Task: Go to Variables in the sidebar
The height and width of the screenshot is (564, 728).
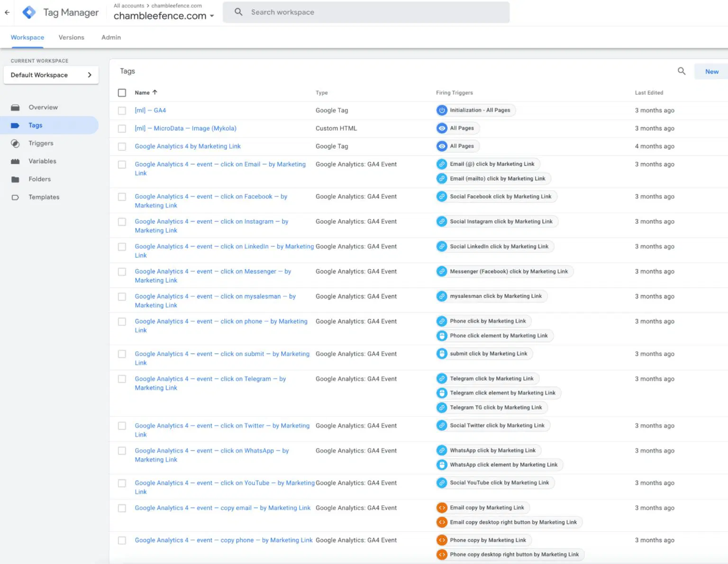Action: (x=42, y=161)
